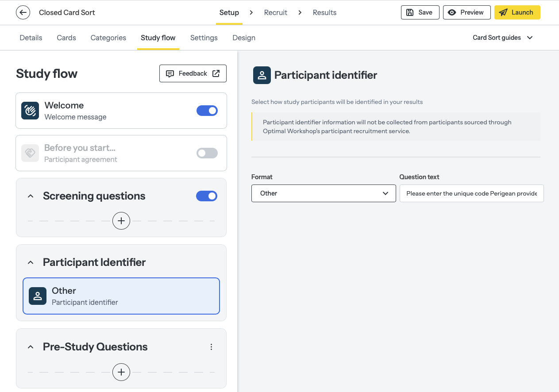Click the handshake icon on Before you start
559x392 pixels.
tap(30, 153)
